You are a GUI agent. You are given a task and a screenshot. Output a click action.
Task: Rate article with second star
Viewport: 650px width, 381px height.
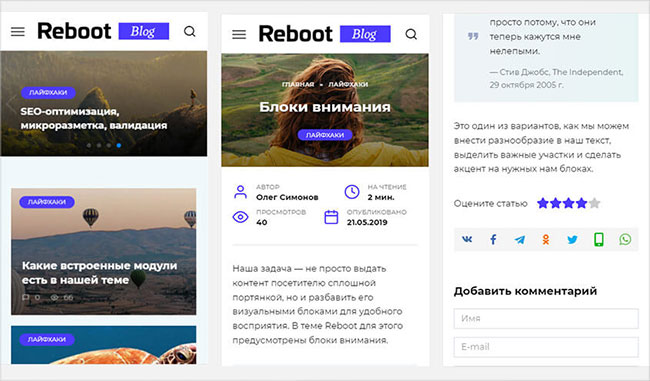(x=555, y=203)
